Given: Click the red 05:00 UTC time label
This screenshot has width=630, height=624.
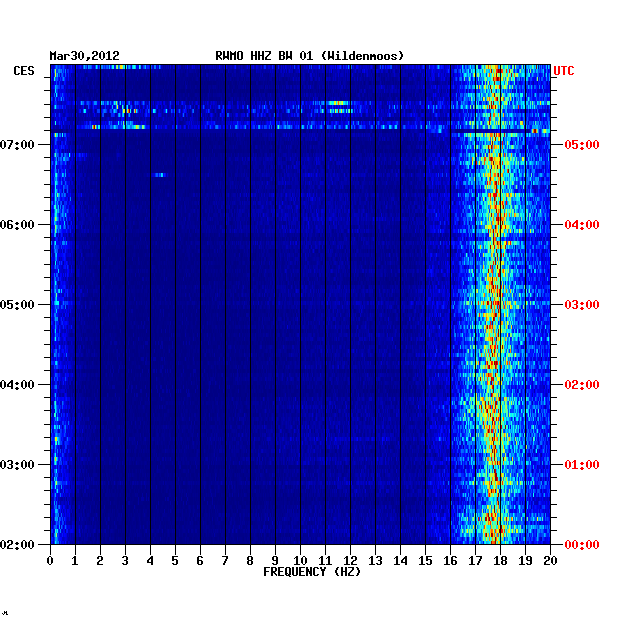Looking at the screenshot, I should [x=582, y=145].
